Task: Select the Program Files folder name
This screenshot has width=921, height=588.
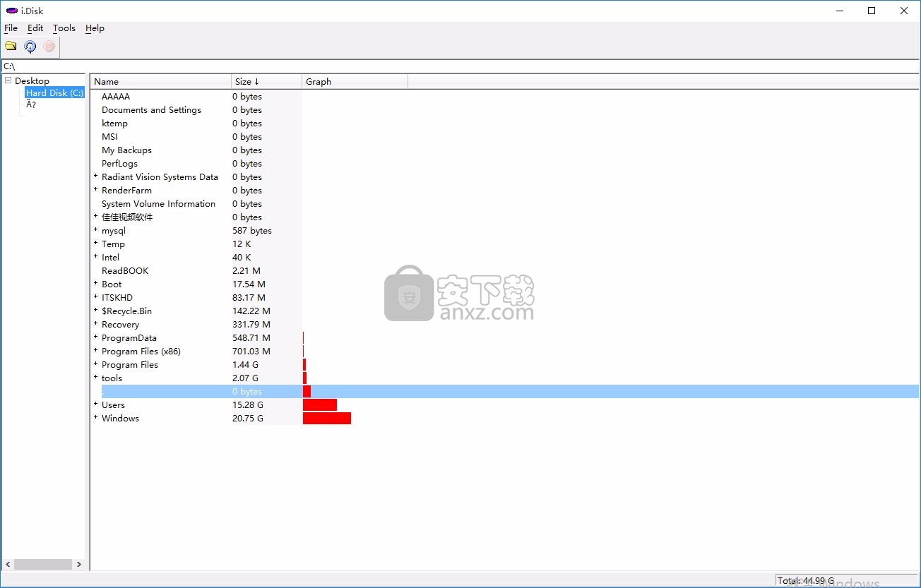Action: pyautogui.click(x=130, y=365)
